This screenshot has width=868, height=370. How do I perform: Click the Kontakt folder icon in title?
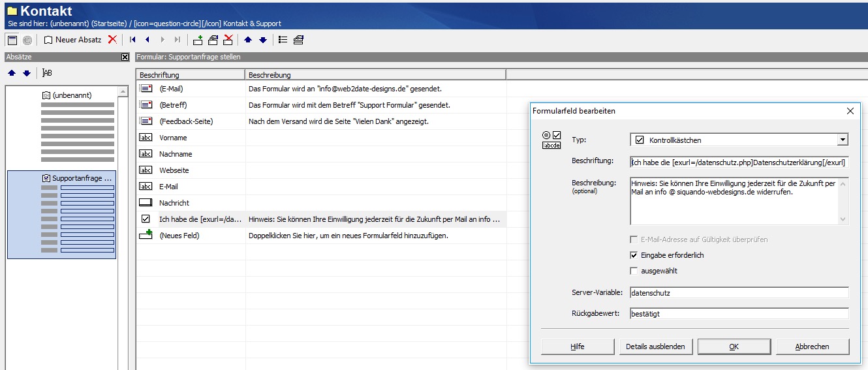click(12, 11)
